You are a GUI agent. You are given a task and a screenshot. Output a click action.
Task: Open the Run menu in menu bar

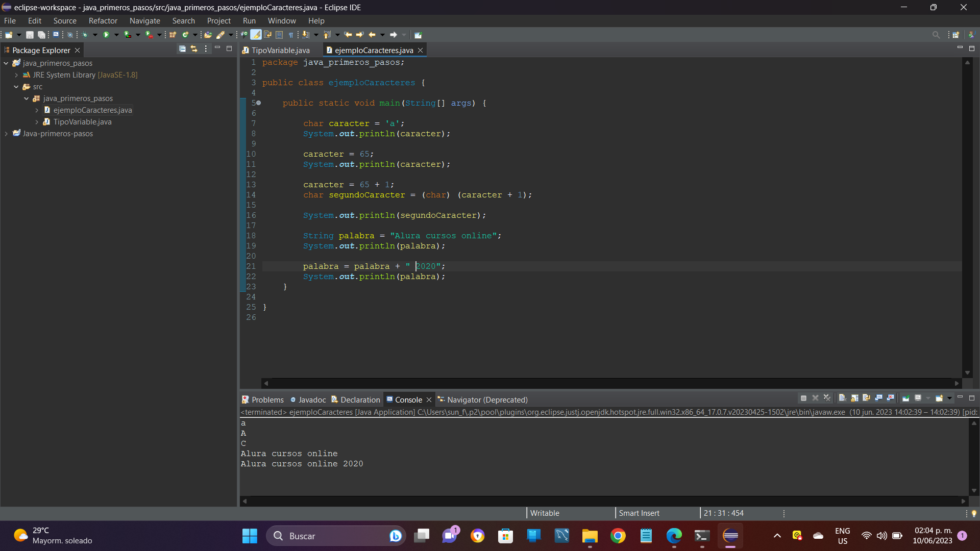[250, 20]
